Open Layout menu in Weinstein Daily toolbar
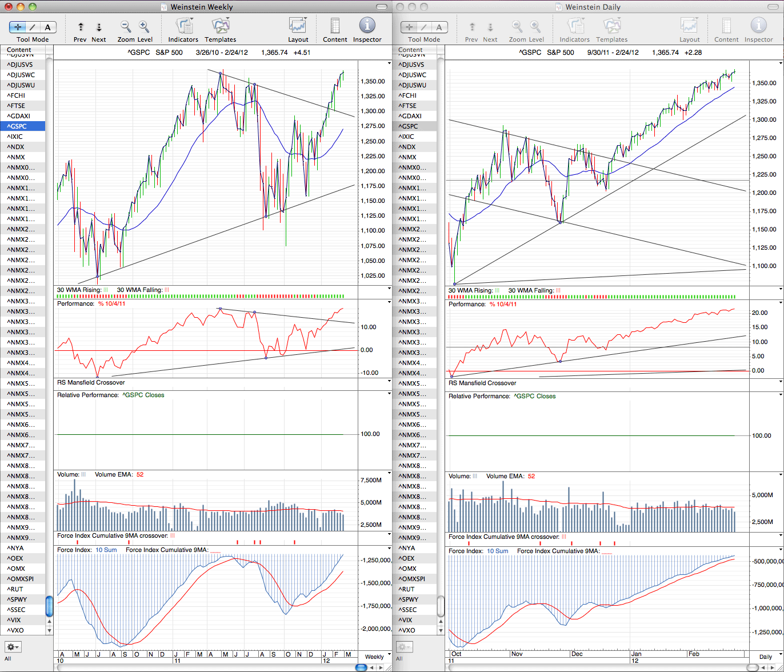This screenshot has height=672, width=784. pyautogui.click(x=689, y=26)
